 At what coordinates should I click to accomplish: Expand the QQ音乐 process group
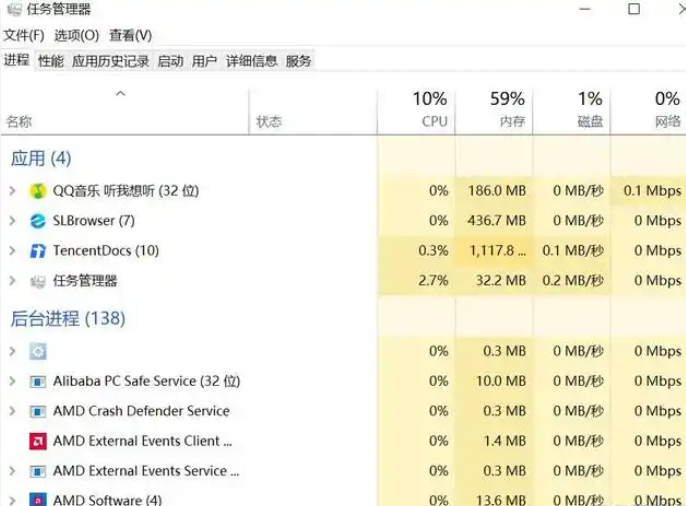12,191
